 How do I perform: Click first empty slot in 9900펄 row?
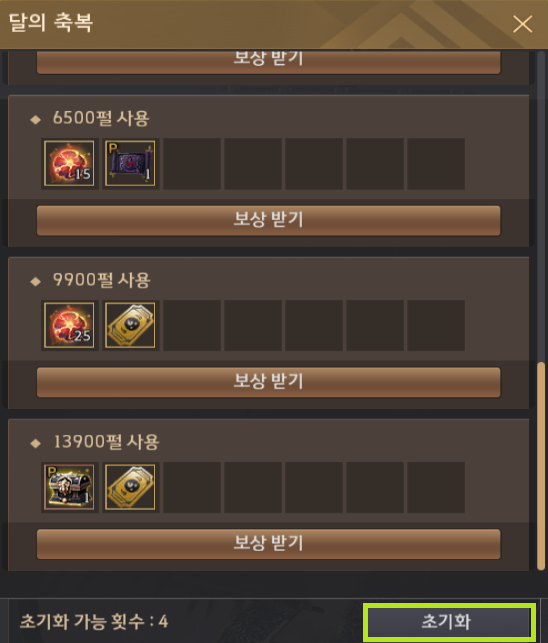tap(192, 325)
